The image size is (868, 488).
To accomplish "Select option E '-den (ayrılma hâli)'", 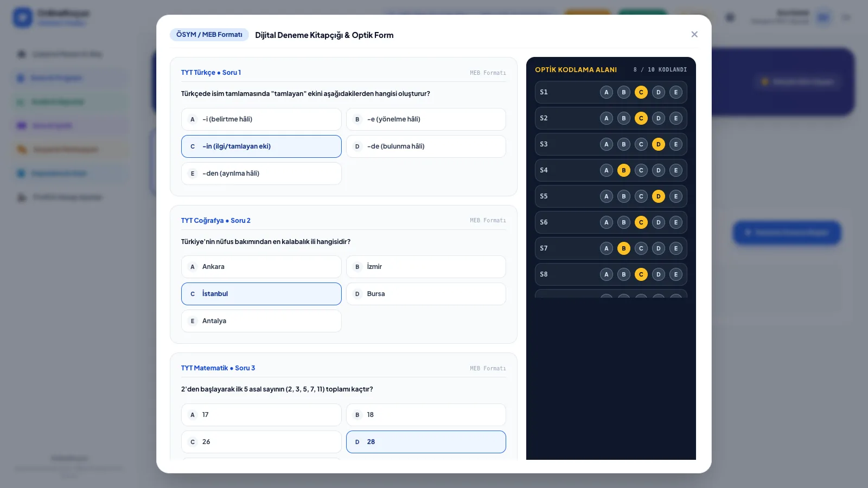I will (x=261, y=174).
